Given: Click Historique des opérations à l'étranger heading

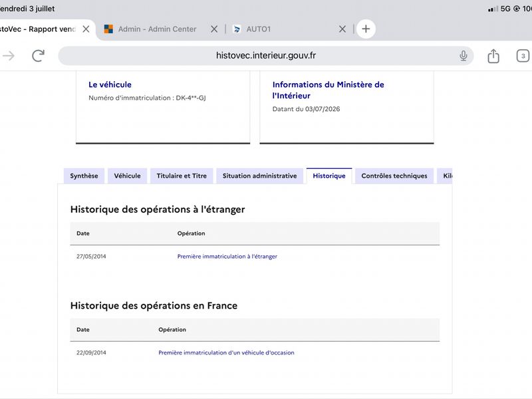Looking at the screenshot, I should point(158,209).
